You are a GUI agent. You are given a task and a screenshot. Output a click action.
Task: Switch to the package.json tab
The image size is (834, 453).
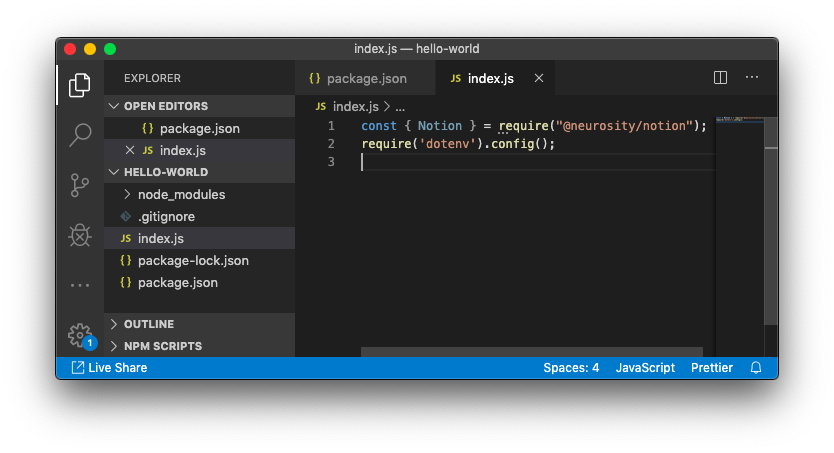366,78
